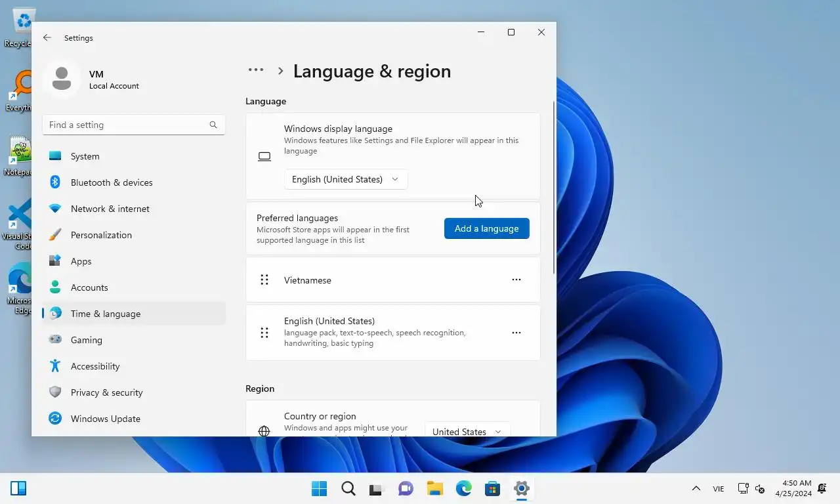Open Microsoft Store from taskbar
840x504 pixels.
[x=492, y=488]
